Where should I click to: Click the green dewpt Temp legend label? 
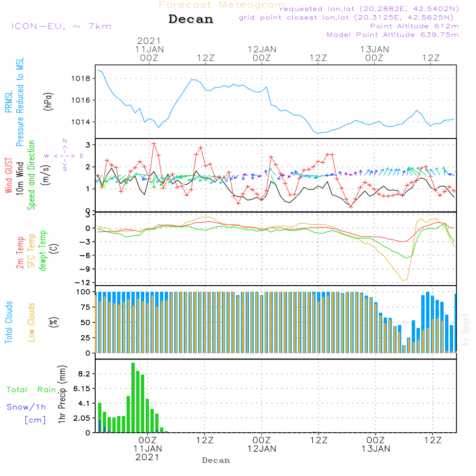point(43,251)
